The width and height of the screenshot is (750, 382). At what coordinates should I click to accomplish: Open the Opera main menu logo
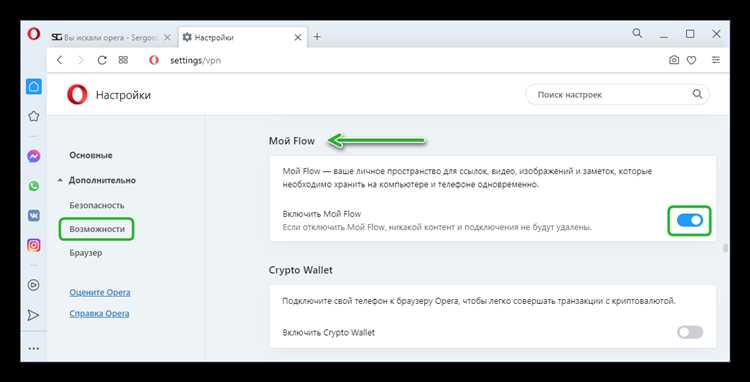click(x=33, y=34)
